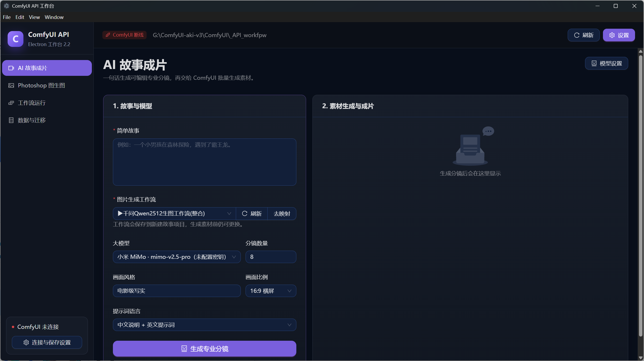
Task: Click the refresh icon next to workflow selector
Action: [245, 214]
